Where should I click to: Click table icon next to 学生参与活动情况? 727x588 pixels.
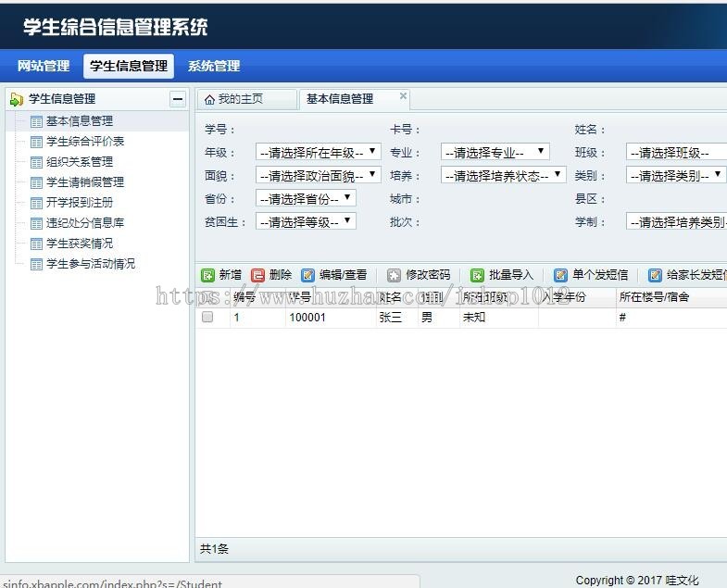point(36,264)
